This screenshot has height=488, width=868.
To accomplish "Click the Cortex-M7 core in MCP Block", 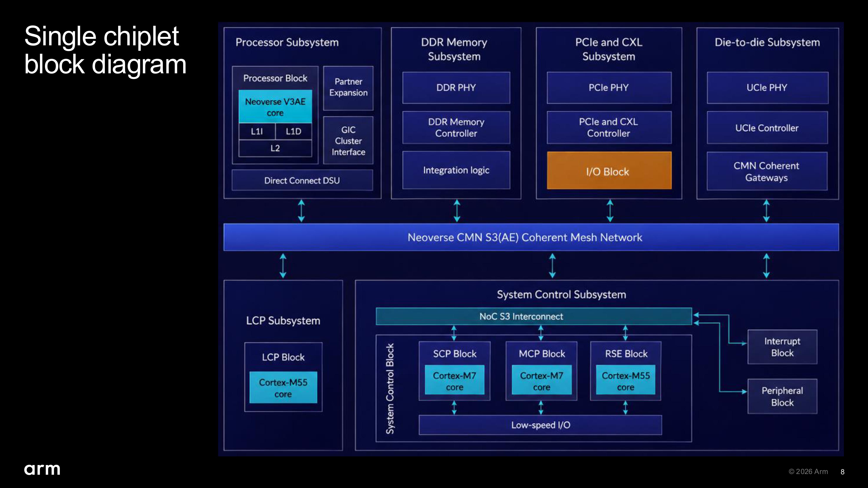I will pos(542,380).
